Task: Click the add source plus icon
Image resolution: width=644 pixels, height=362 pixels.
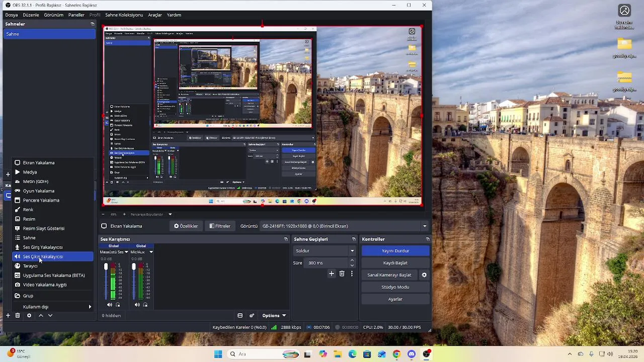Action: point(8,315)
